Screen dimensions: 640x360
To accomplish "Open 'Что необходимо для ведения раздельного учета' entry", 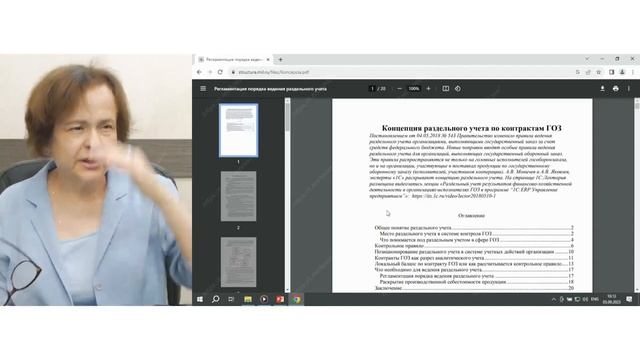I will (474, 270).
